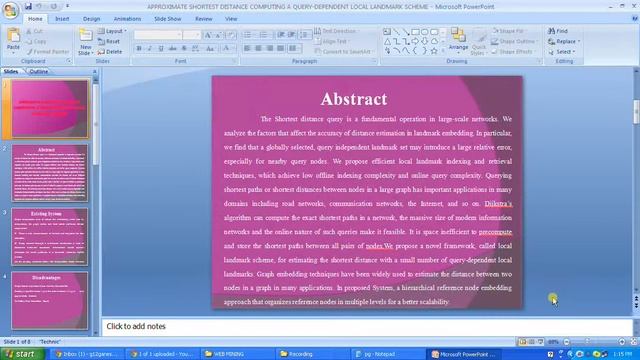Toggle Strikethrough formatting in Font group
The width and height of the screenshot is (640, 360).
173,49
